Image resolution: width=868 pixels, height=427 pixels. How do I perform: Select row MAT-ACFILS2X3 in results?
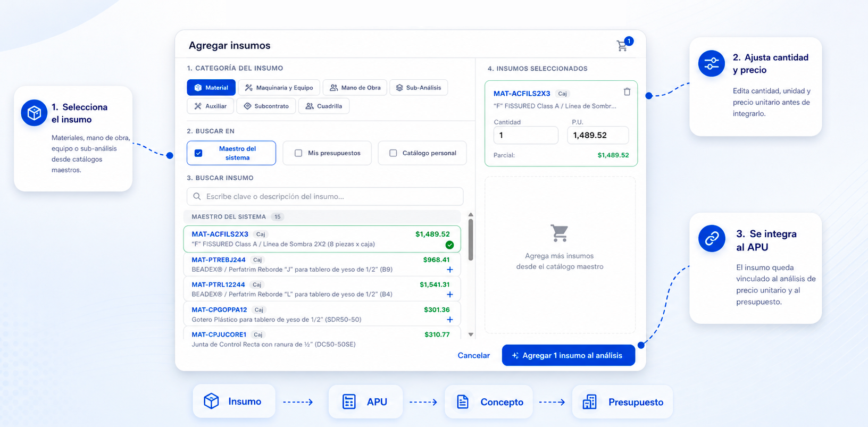point(322,239)
